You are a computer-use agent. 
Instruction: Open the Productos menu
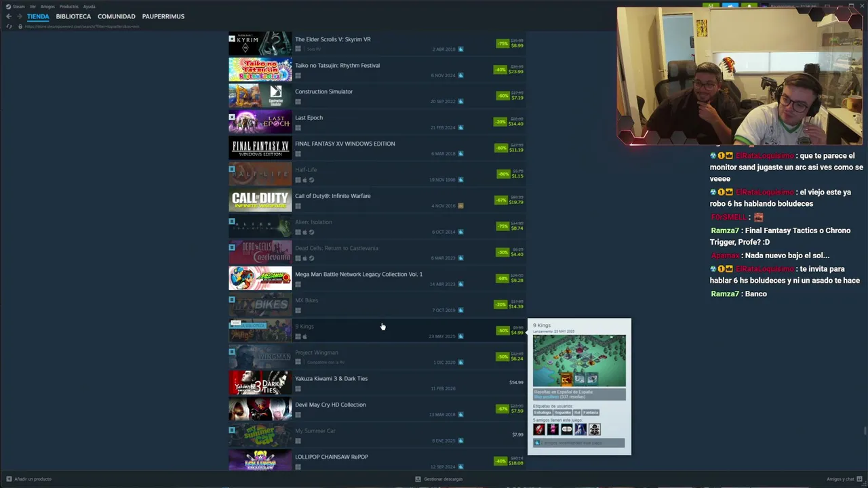point(69,6)
